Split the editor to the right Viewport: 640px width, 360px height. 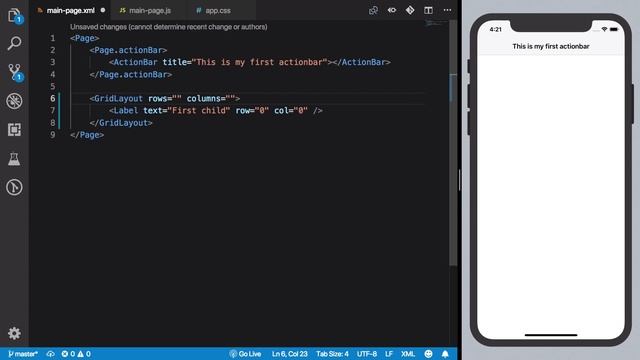click(428, 10)
